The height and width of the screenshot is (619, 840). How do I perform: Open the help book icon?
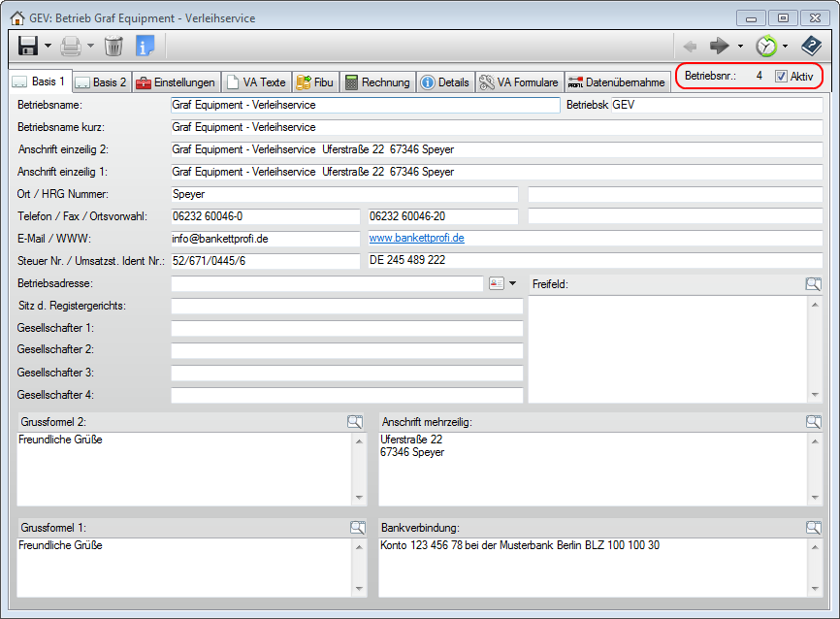coord(811,46)
